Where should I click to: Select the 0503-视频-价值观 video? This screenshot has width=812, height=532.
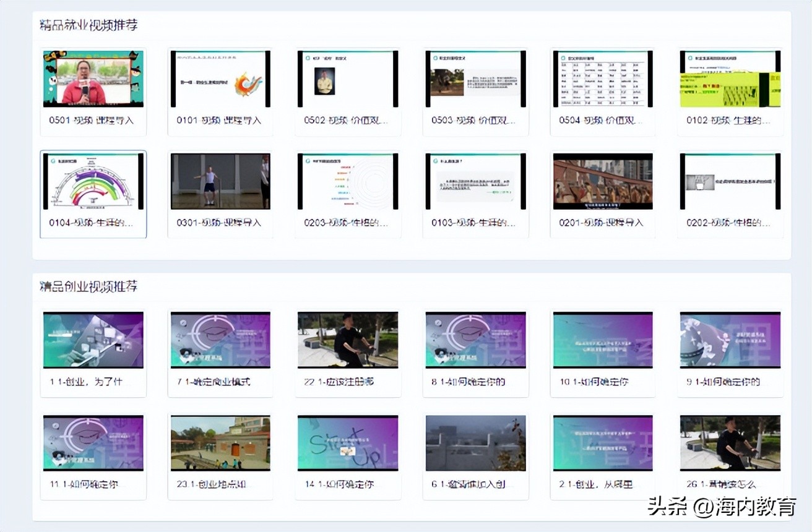[475, 78]
